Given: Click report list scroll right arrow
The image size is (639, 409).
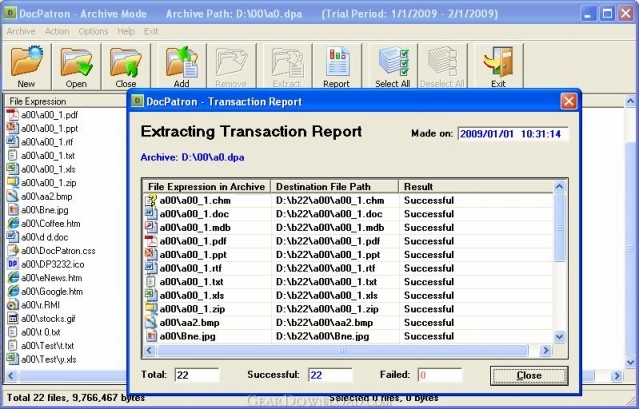Looking at the screenshot, I should coord(545,350).
